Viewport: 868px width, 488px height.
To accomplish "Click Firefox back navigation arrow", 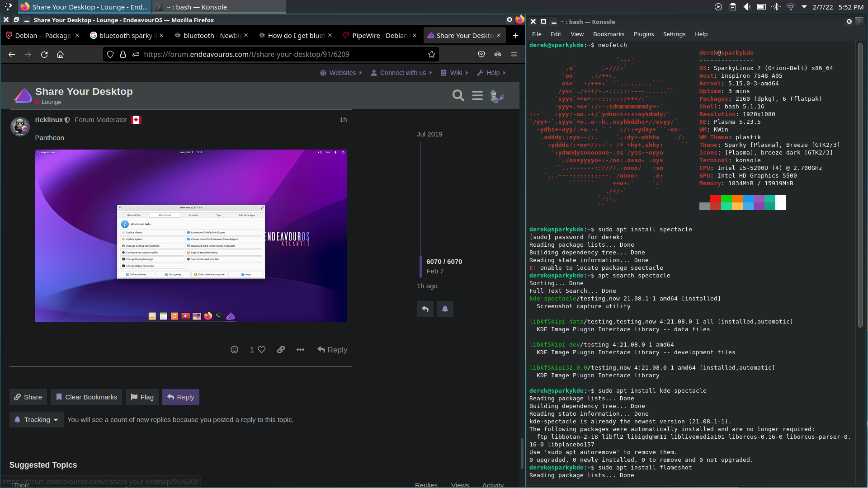I will (12, 54).
